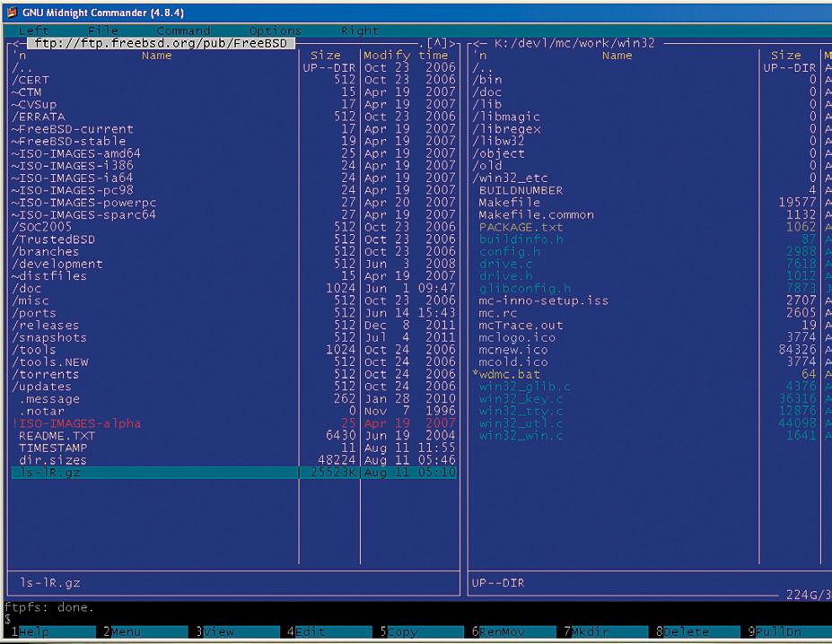Select ~FreeBSD-current entry
832x644 pixels.
tap(72, 129)
